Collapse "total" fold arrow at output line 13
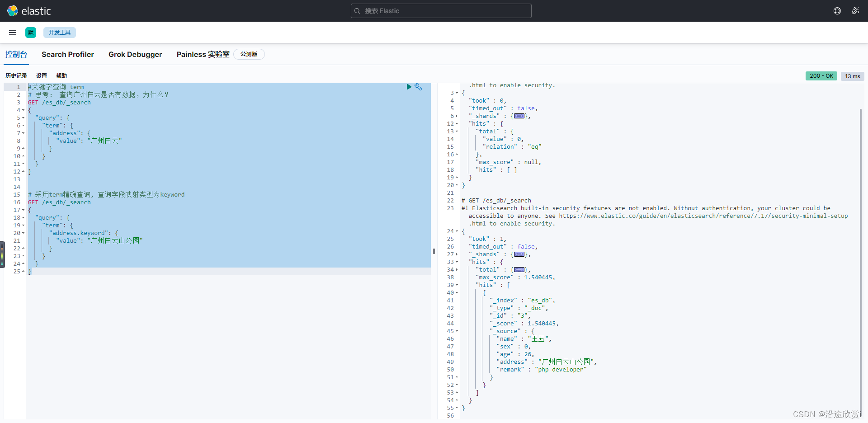This screenshot has width=868, height=423. pyautogui.click(x=457, y=132)
